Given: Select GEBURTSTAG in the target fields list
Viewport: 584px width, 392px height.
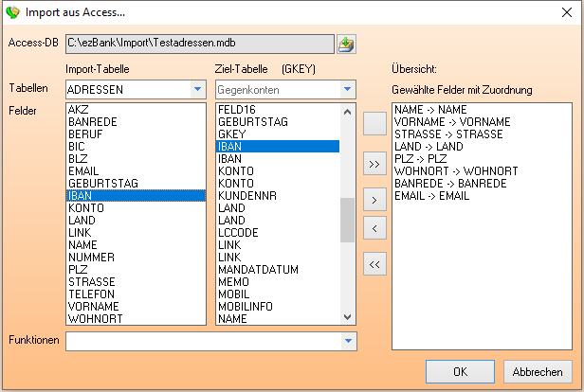Looking at the screenshot, I should [x=278, y=122].
